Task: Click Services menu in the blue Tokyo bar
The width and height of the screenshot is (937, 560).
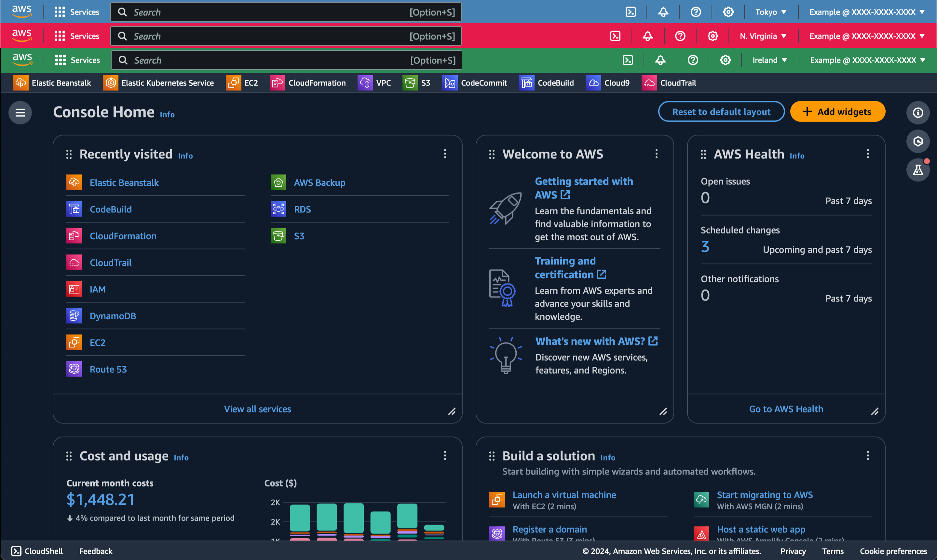Action: (x=77, y=12)
